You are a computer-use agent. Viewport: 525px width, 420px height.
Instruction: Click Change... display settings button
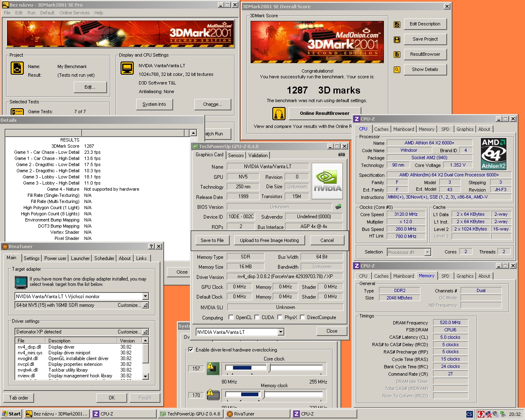pyautogui.click(x=212, y=104)
